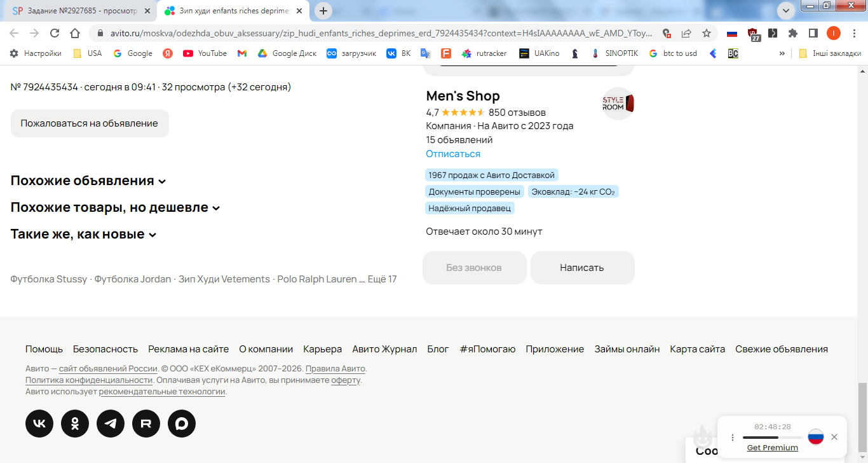
Task: Close the Зип худи Avito tab
Action: pyautogui.click(x=299, y=11)
